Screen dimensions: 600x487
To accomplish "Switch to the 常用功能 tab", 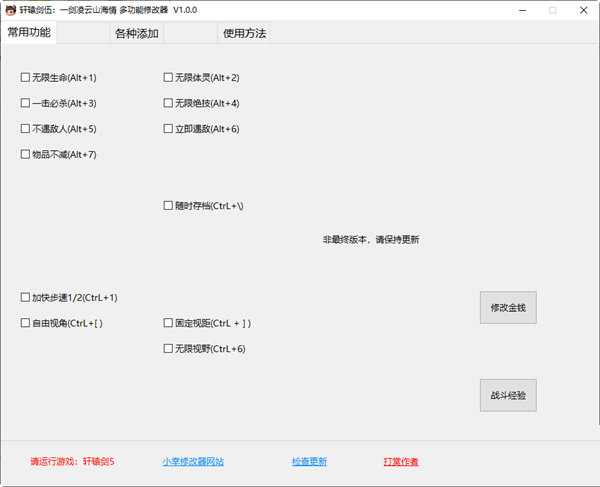I will click(29, 33).
